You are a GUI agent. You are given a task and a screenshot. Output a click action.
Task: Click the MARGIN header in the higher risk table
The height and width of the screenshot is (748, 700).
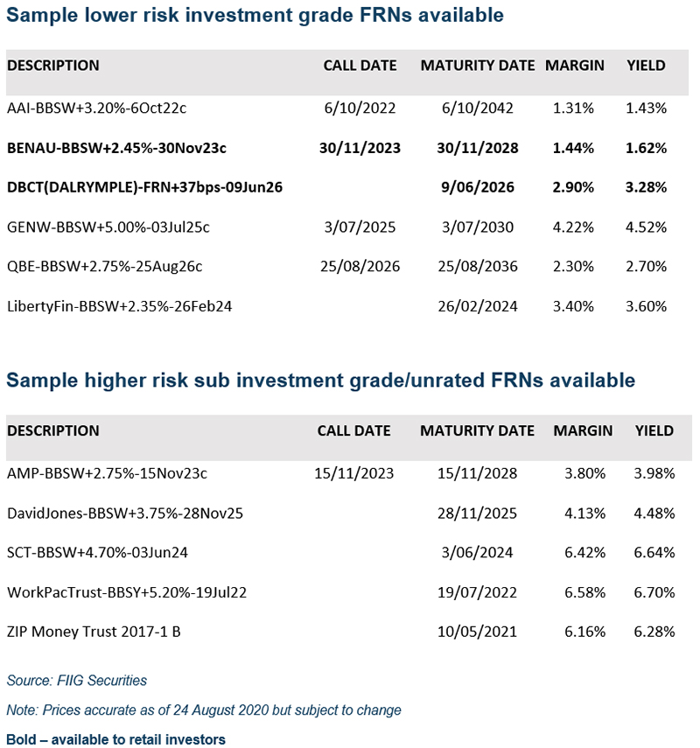[x=583, y=430]
